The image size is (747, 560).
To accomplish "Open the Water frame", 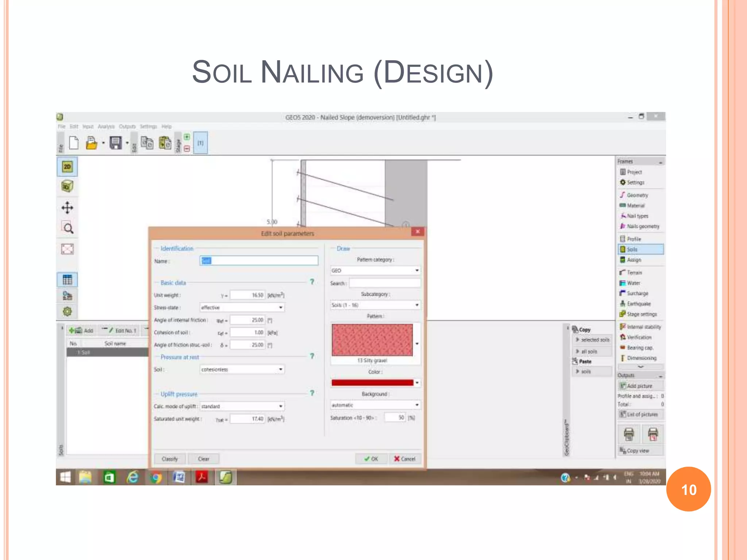I will coord(634,283).
